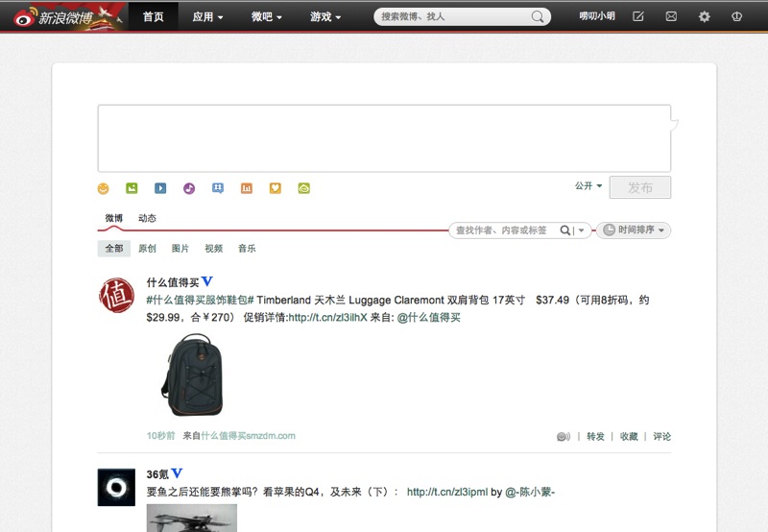Open the compose new post icon in top bar
Screen dimensions: 768x532
point(638,16)
